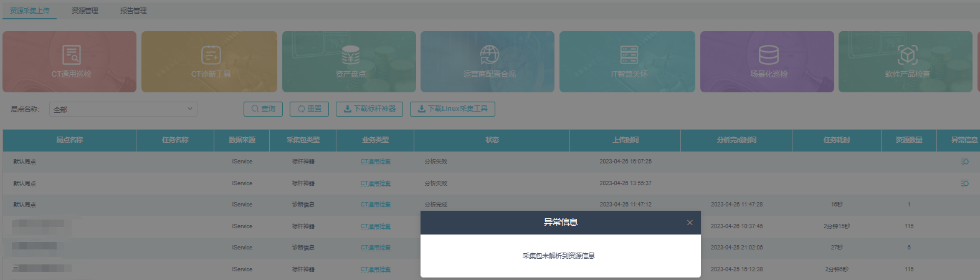The width and height of the screenshot is (980, 280).
Task: Click the 2分钟15秒 duration cell
Action: point(837,226)
